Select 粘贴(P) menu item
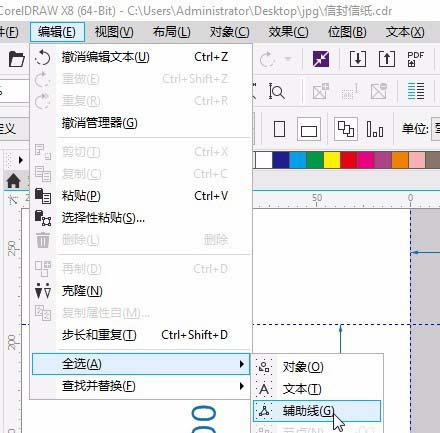The width and height of the screenshot is (440, 433). (141, 196)
